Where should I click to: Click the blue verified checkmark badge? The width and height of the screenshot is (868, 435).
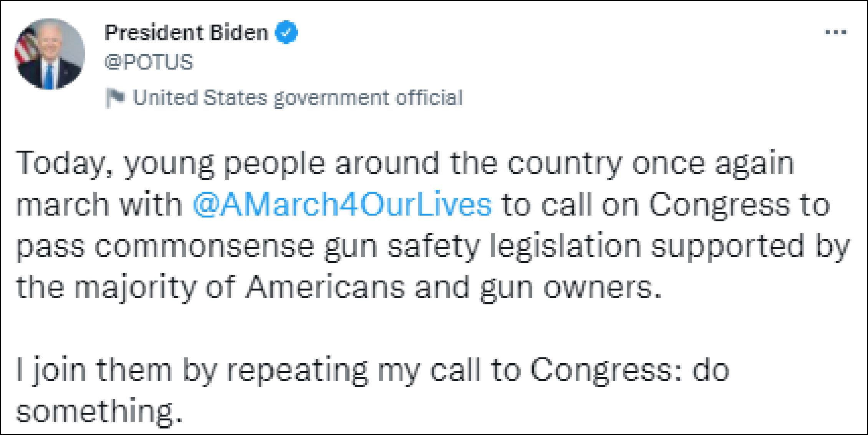tap(286, 32)
